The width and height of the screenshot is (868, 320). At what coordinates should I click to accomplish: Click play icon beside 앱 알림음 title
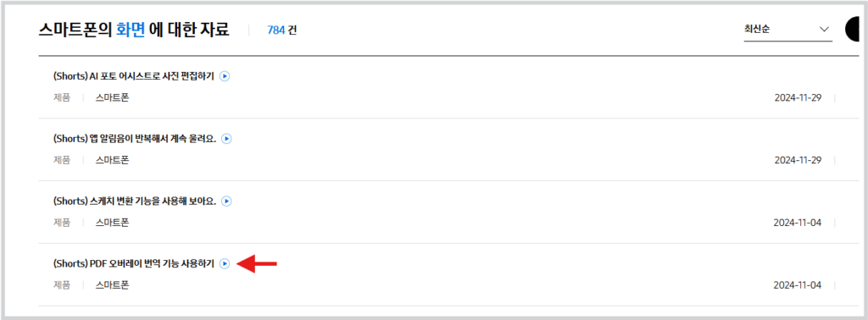226,139
